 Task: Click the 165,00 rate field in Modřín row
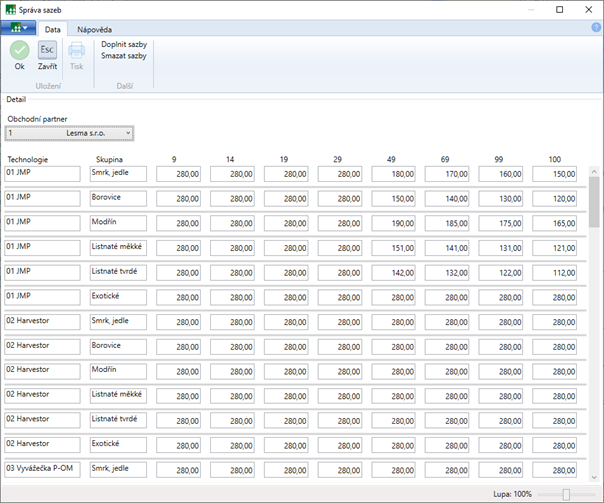point(554,223)
